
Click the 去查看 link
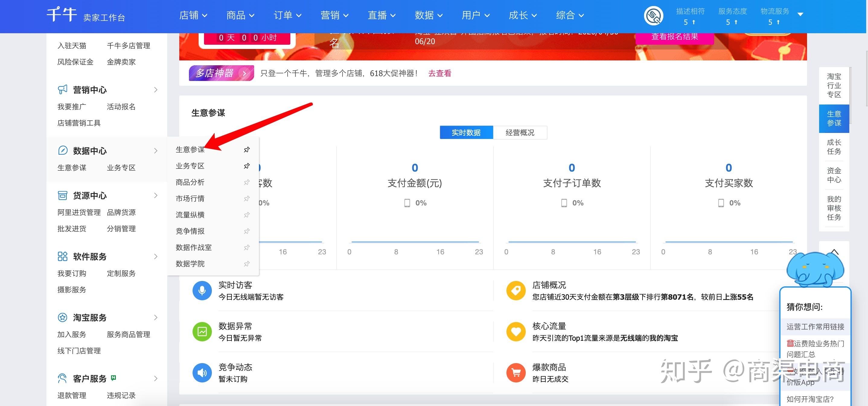[x=440, y=73]
